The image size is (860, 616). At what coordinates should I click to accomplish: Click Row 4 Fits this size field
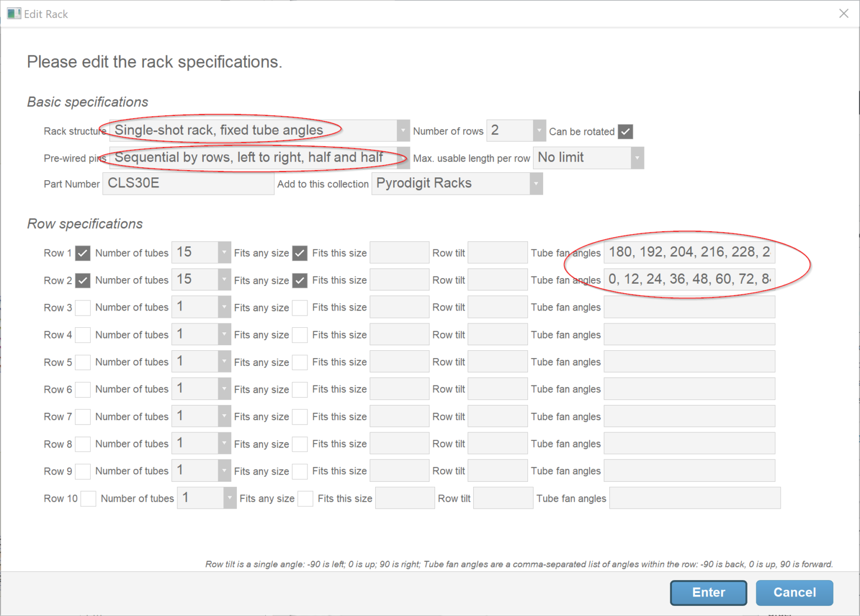pyautogui.click(x=399, y=335)
